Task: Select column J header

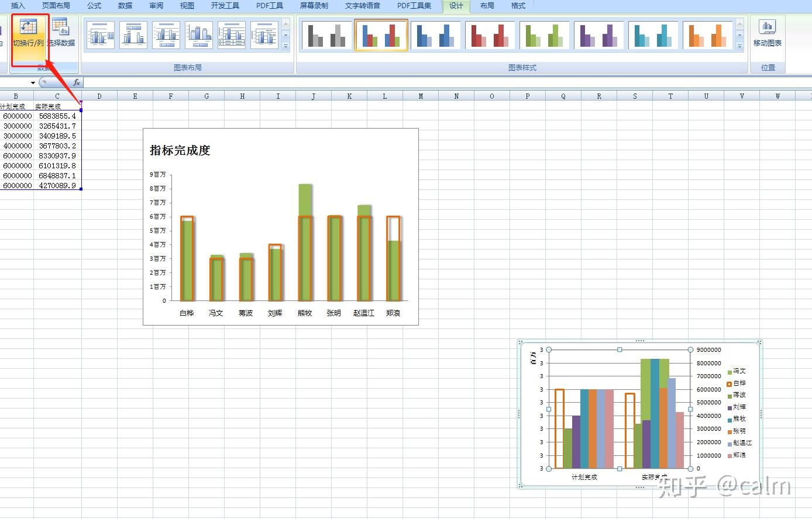Action: click(314, 96)
